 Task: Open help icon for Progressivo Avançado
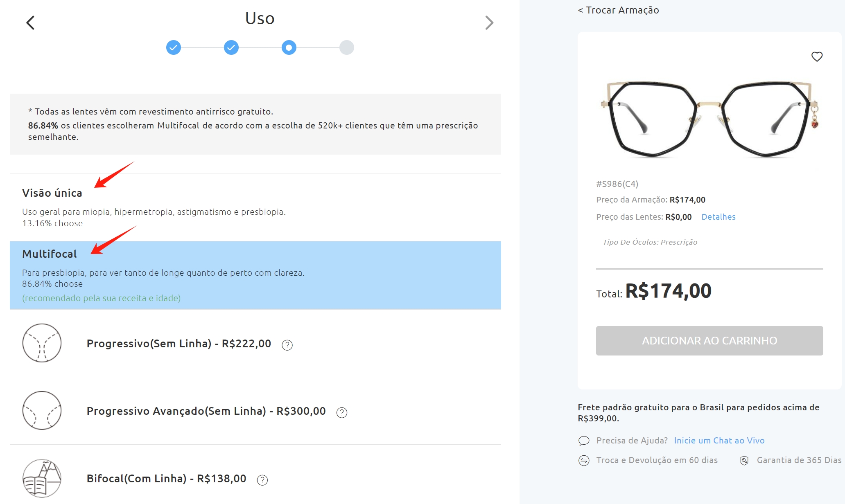pyautogui.click(x=342, y=412)
